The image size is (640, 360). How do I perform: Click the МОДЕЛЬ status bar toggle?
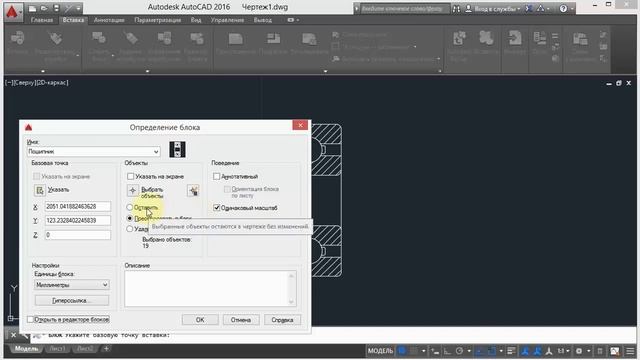[380, 351]
